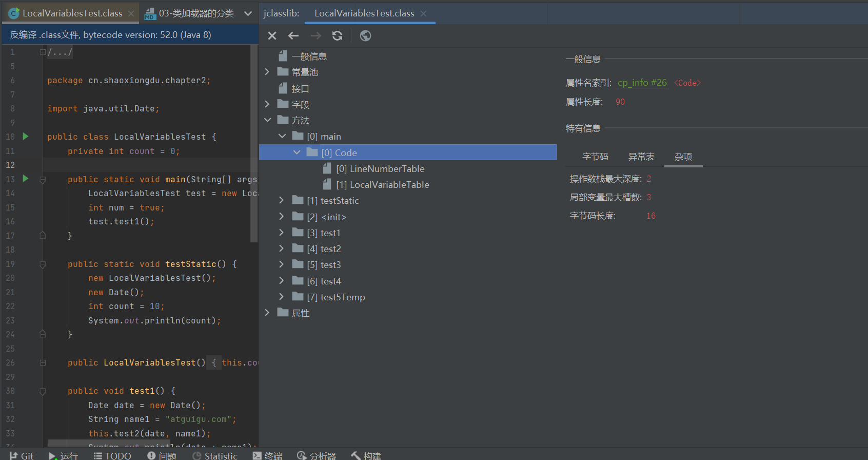
Task: Switch to the 杂项 tab
Action: [683, 157]
